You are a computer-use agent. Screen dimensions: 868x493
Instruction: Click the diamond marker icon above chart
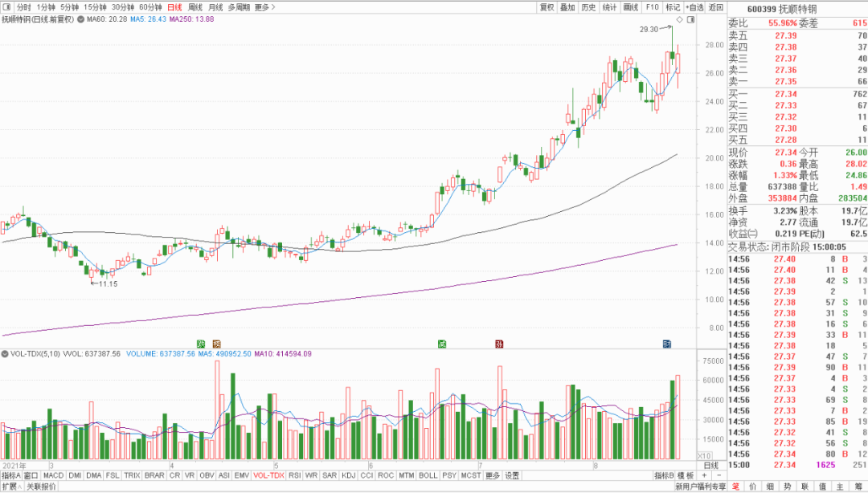pos(680,20)
